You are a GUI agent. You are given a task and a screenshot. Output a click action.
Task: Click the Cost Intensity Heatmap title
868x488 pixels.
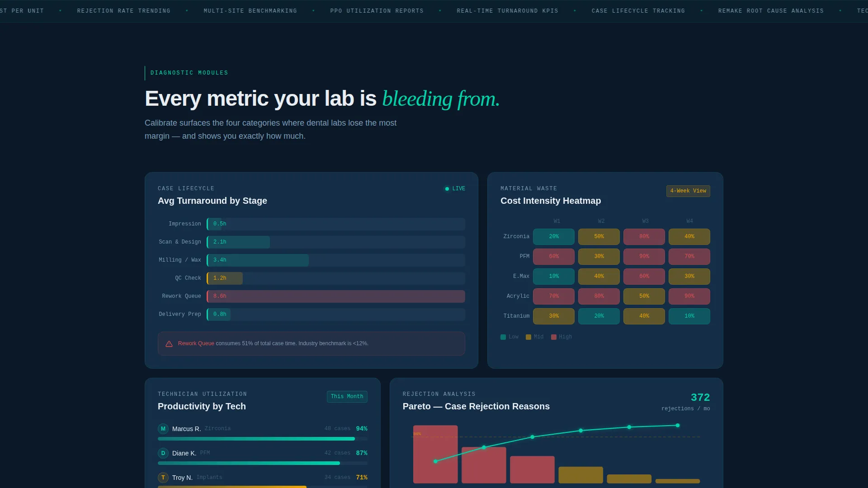pos(551,201)
